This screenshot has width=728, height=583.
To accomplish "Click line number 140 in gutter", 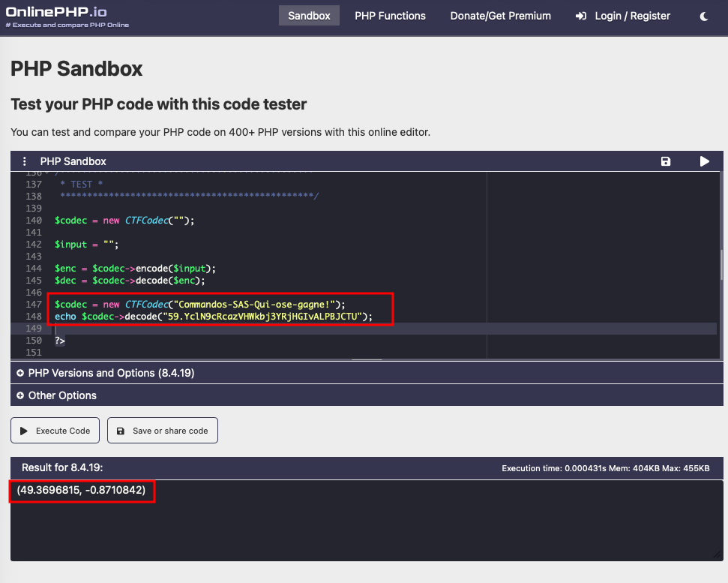I will [x=34, y=220].
